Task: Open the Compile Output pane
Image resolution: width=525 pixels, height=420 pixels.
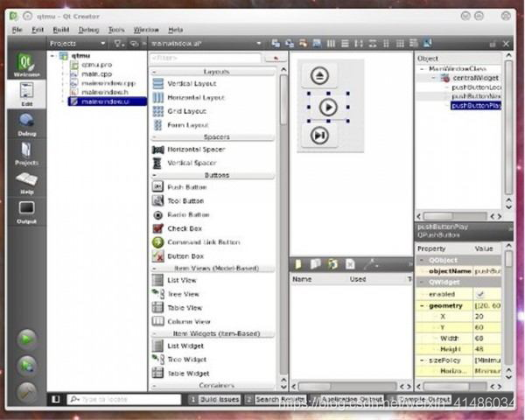Action: click(x=420, y=399)
